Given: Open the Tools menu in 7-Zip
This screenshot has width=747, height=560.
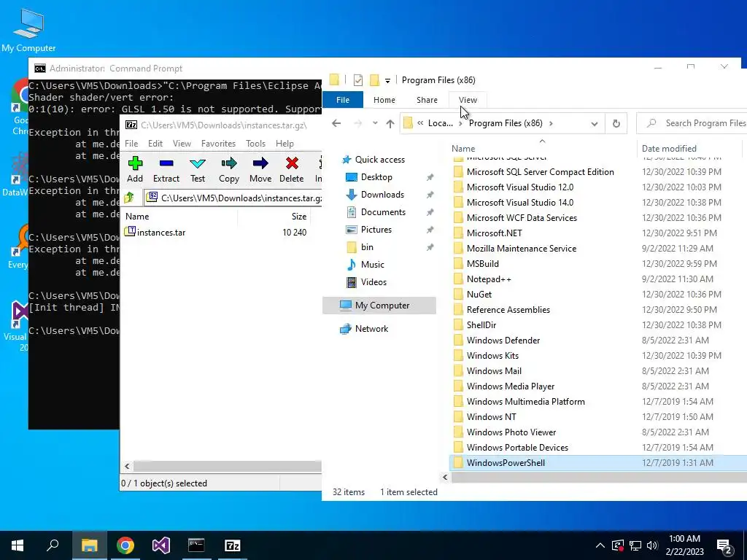Looking at the screenshot, I should [255, 144].
